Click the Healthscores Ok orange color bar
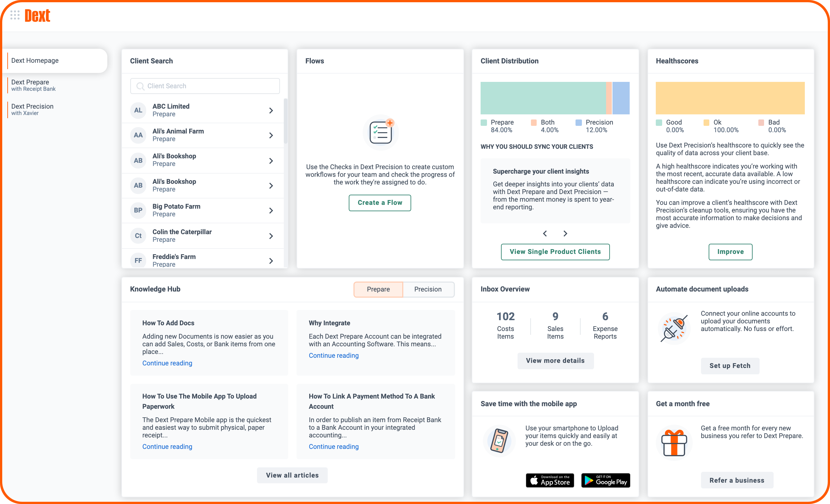 click(730, 97)
